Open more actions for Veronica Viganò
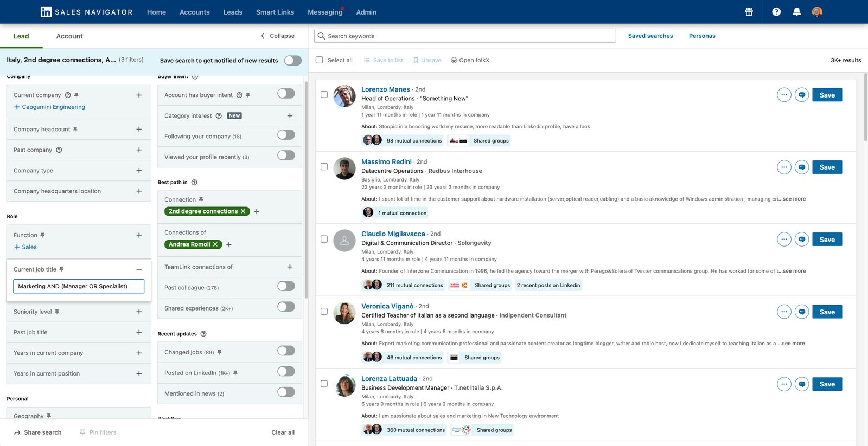The image size is (868, 446). tap(784, 312)
